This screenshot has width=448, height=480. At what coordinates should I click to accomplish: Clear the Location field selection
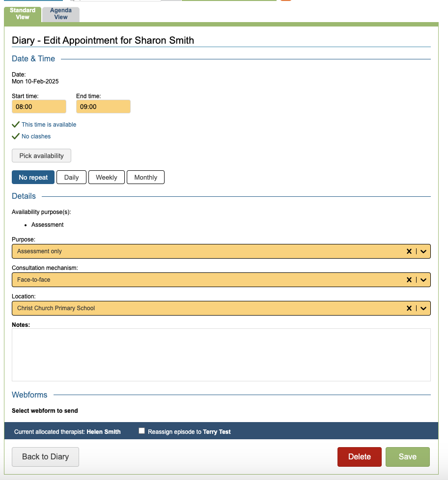[x=409, y=308]
